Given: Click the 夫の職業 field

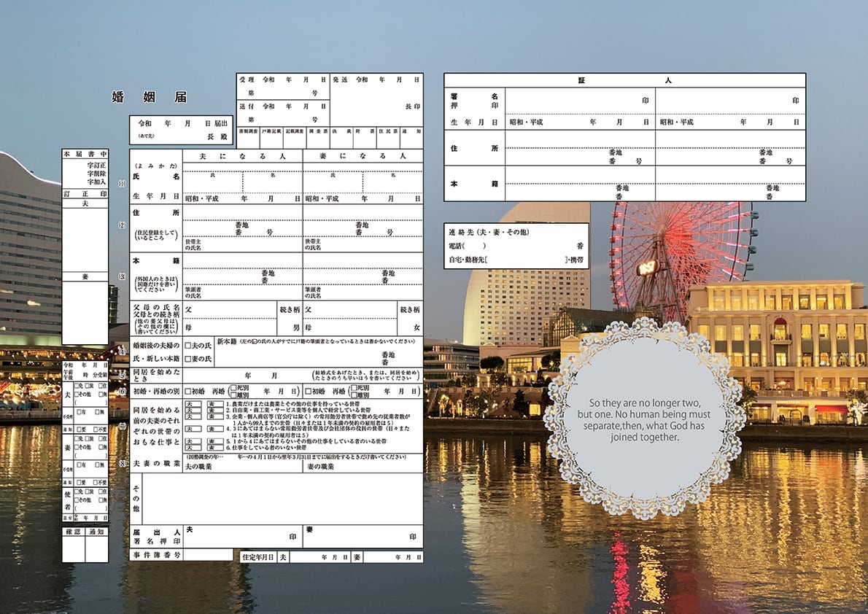Looking at the screenshot, I should [x=242, y=467].
